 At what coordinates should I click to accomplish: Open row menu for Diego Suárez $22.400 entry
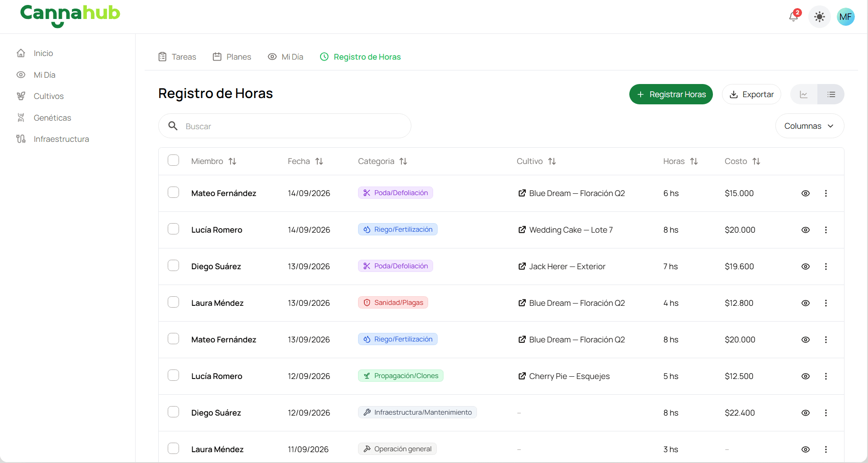826,413
